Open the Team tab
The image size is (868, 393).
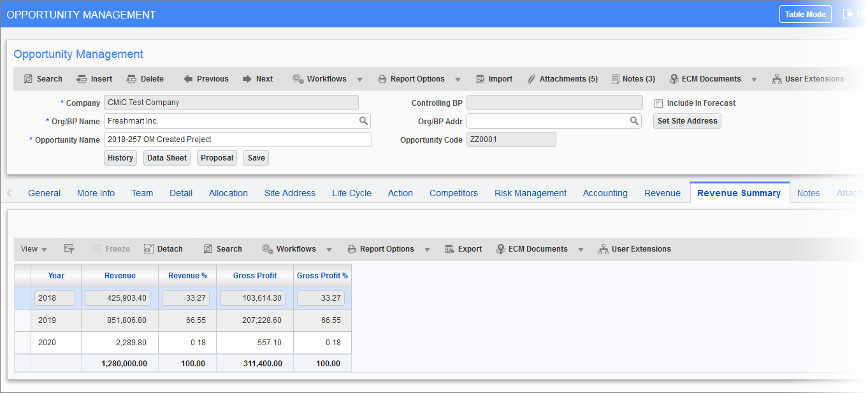[x=142, y=193]
